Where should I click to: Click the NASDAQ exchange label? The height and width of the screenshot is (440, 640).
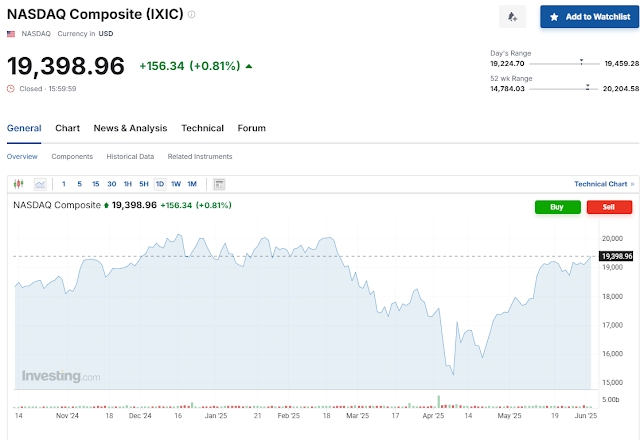[36, 34]
